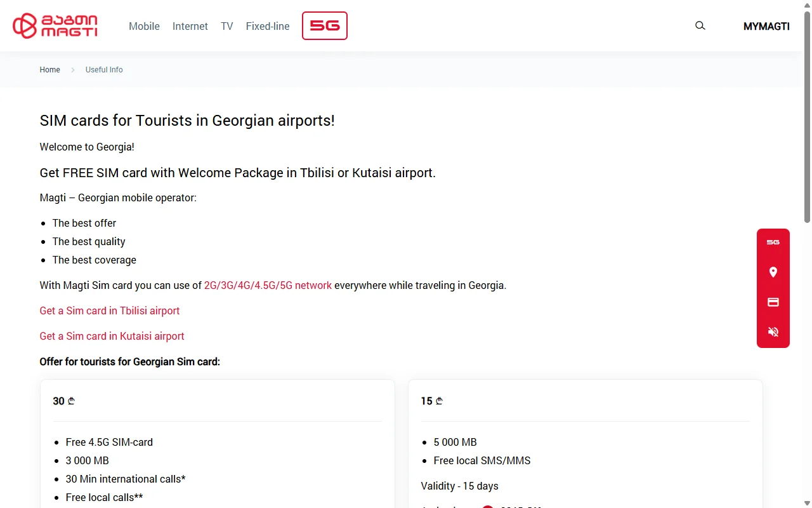The image size is (812, 508).
Task: Click the Validity - 15 days text
Action: click(460, 486)
